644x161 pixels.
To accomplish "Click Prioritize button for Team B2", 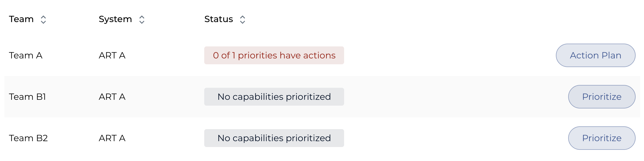I will point(602,138).
